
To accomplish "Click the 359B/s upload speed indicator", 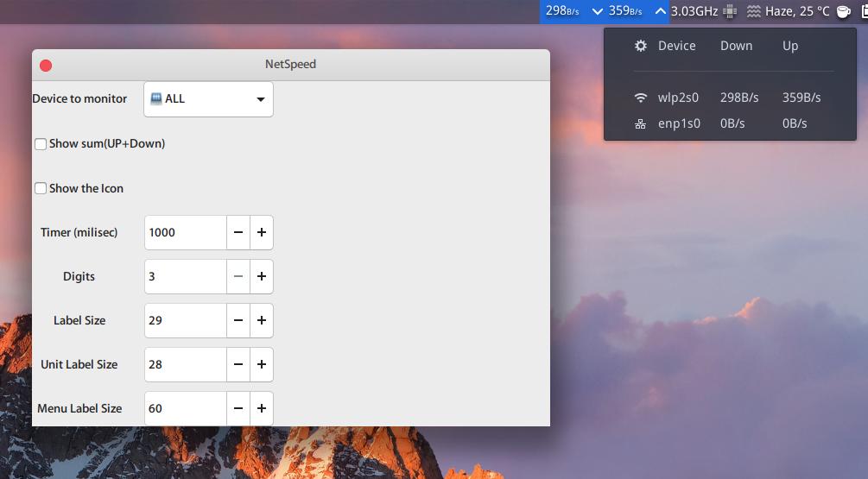I will click(625, 11).
